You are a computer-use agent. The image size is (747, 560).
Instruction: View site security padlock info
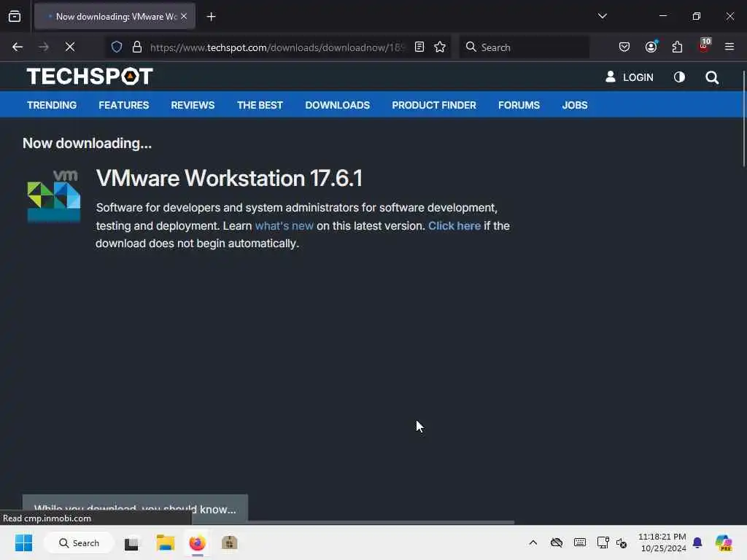(137, 47)
